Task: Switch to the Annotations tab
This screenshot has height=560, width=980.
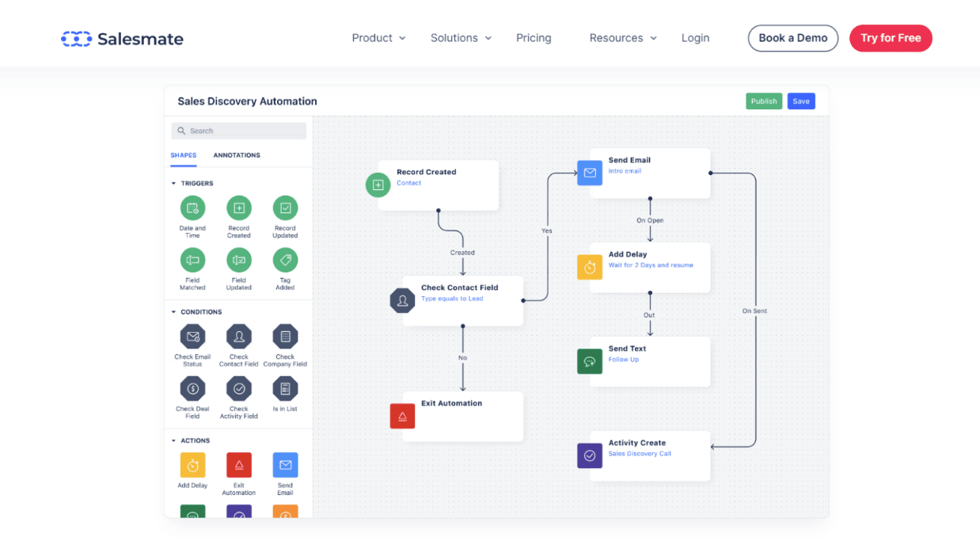Action: click(237, 155)
